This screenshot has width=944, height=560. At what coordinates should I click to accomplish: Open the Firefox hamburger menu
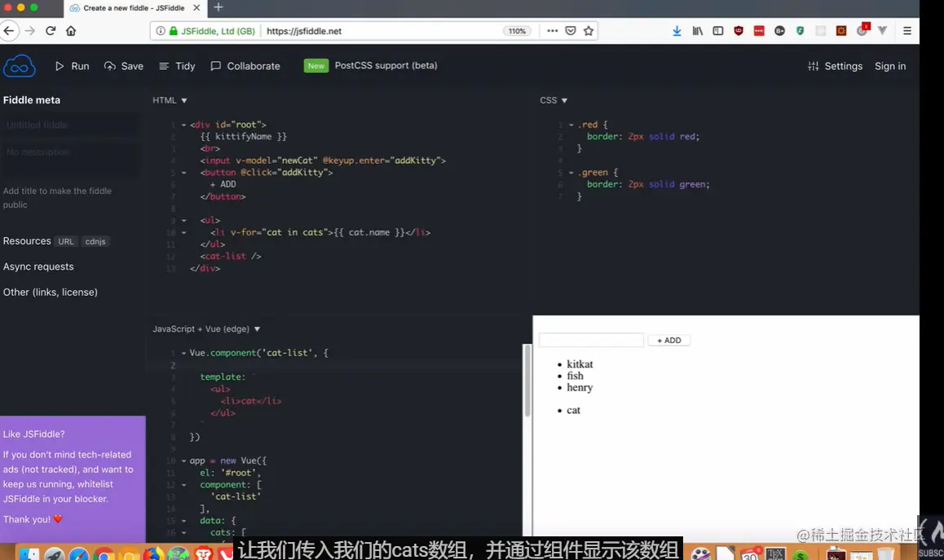coord(907,31)
